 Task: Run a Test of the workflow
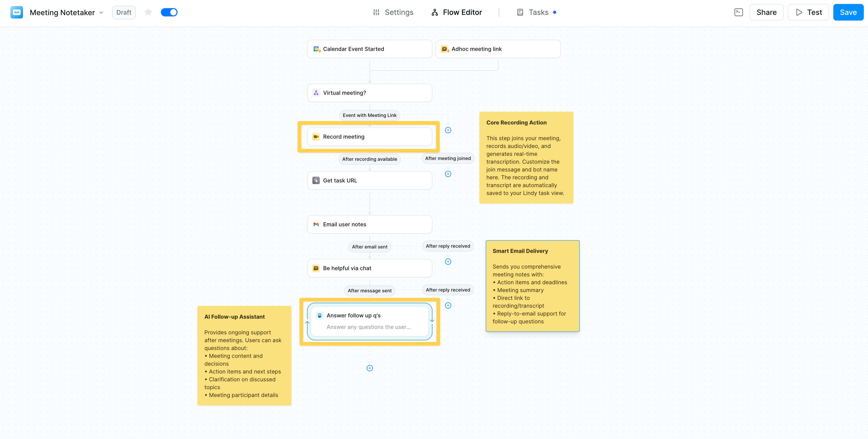pos(808,12)
